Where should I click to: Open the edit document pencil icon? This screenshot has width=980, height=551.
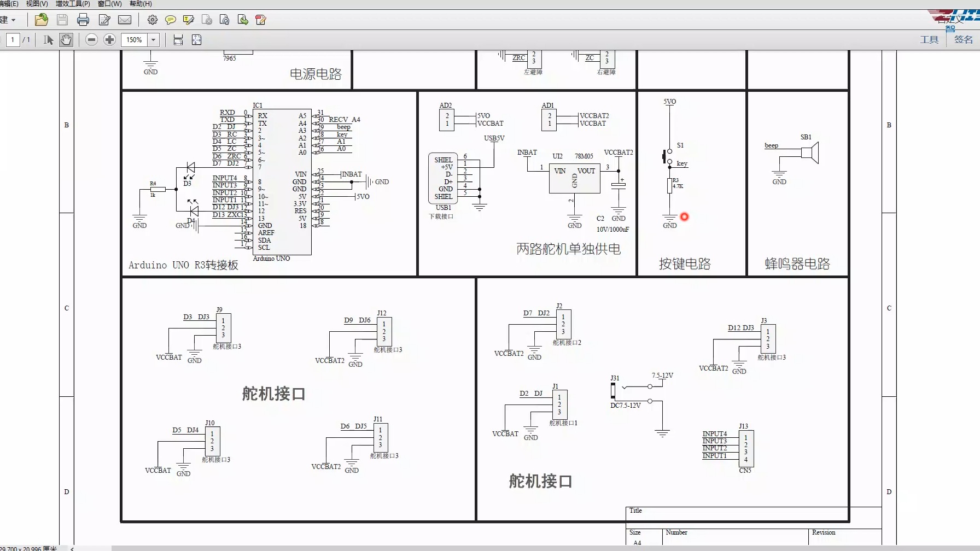click(104, 20)
